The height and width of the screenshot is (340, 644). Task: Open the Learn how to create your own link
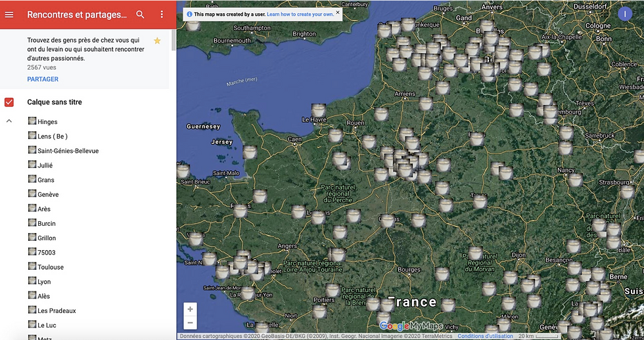[300, 14]
